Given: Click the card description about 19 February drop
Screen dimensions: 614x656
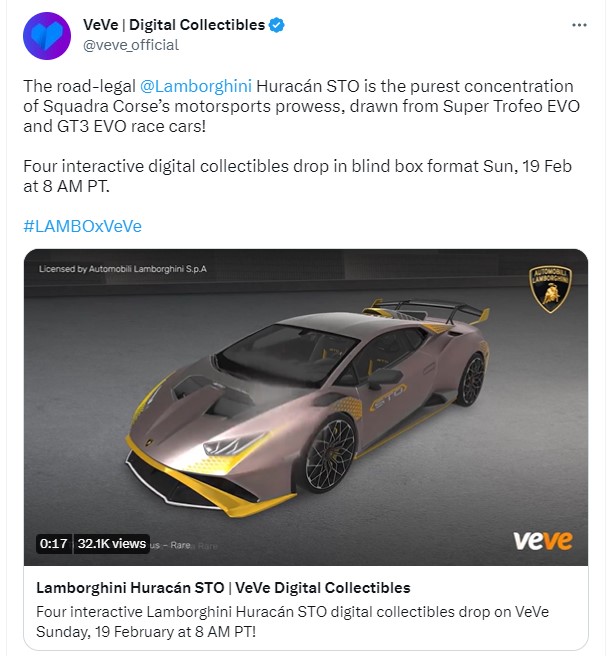Looking at the screenshot, I should click(x=292, y=621).
